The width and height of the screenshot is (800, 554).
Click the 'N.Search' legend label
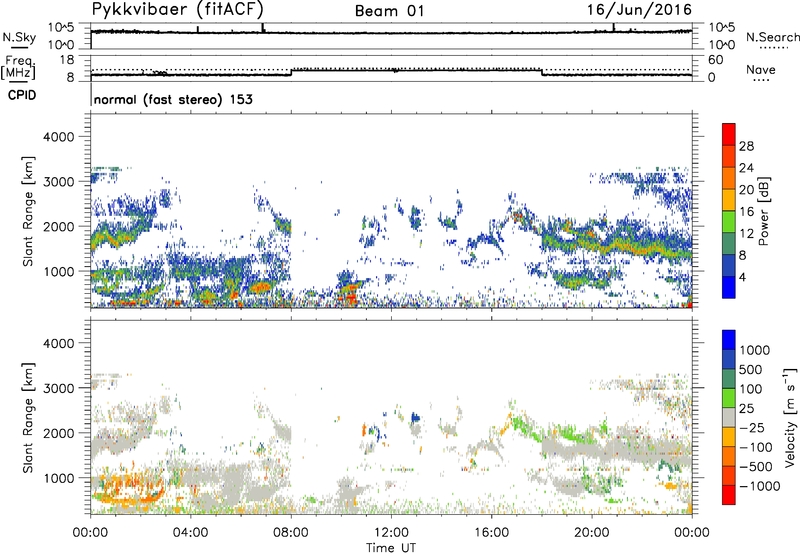pyautogui.click(x=772, y=37)
